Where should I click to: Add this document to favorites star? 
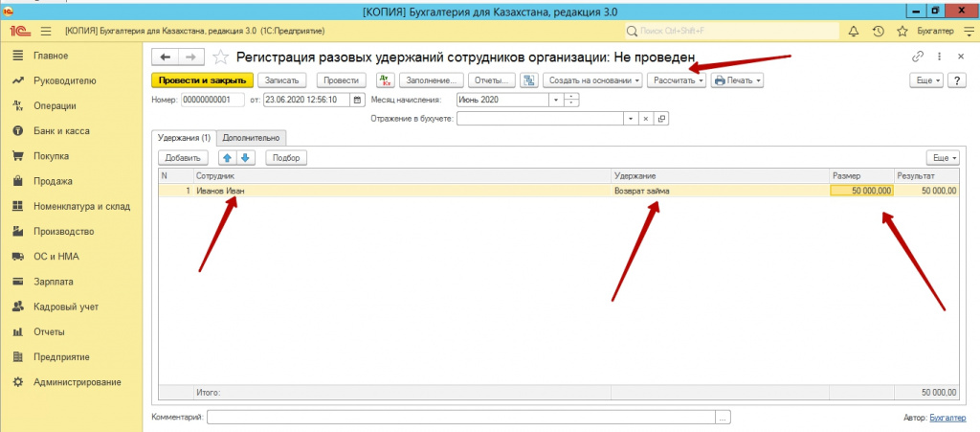pos(221,57)
